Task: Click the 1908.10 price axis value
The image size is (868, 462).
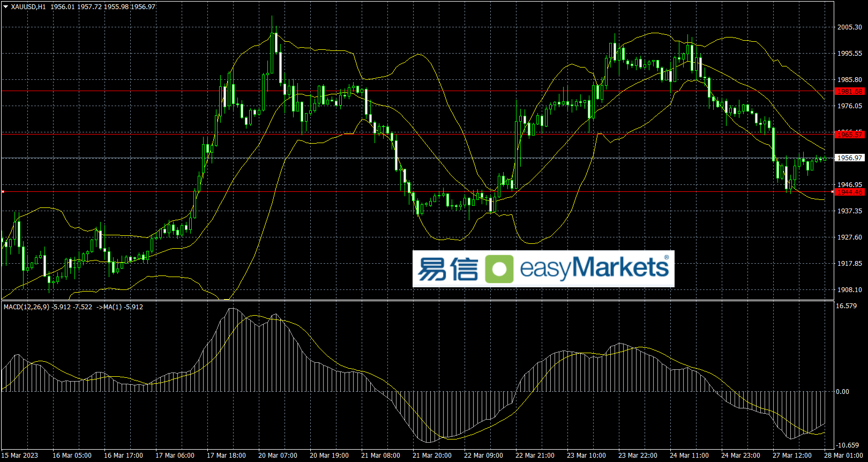Action: pos(850,290)
